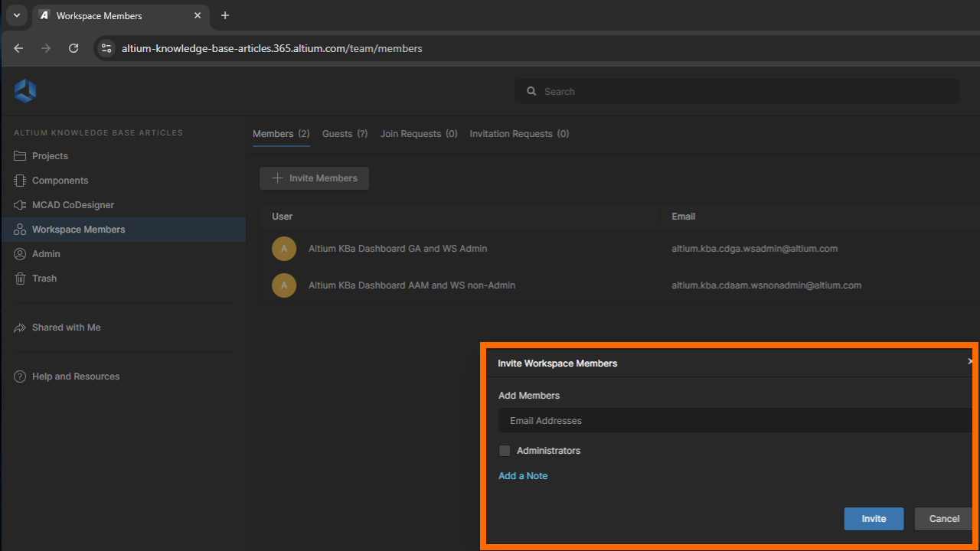This screenshot has width=980, height=551.
Task: Open MCAD CoDesigner page
Action: [x=73, y=205]
